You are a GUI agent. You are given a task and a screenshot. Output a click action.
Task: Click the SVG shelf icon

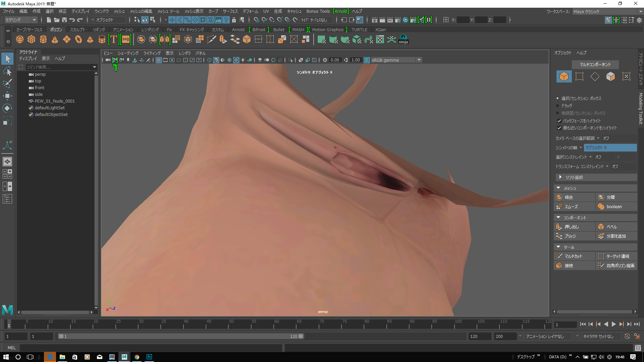[126, 40]
